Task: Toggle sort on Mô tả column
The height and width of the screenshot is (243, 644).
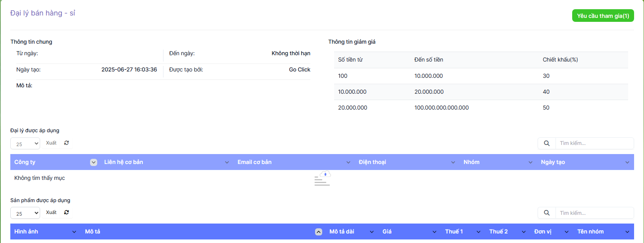Action: pos(318,232)
